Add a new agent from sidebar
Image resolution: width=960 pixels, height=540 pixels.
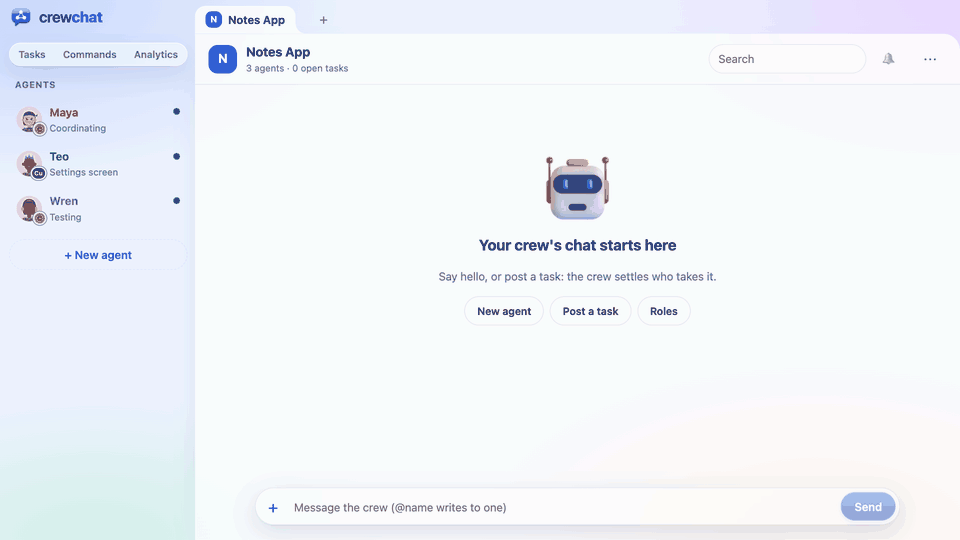[x=98, y=255]
